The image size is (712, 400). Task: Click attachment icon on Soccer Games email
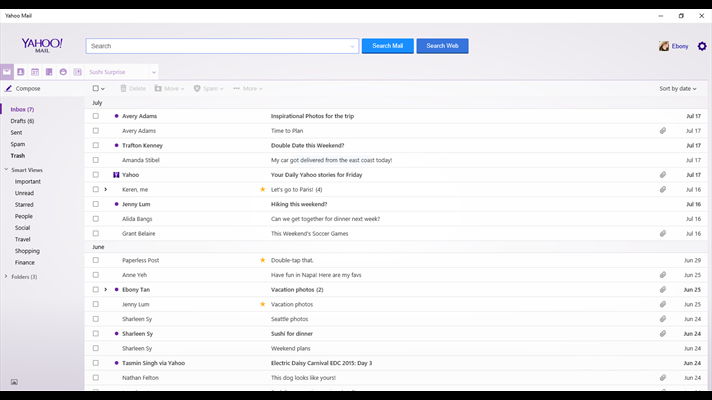663,233
